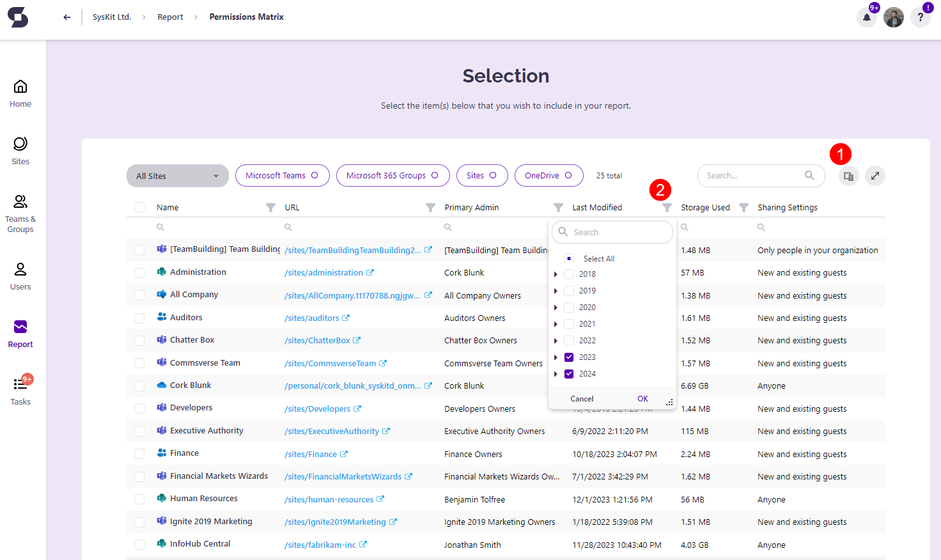This screenshot has height=560, width=941.
Task: Click the expand view icon next to search
Action: pos(875,175)
